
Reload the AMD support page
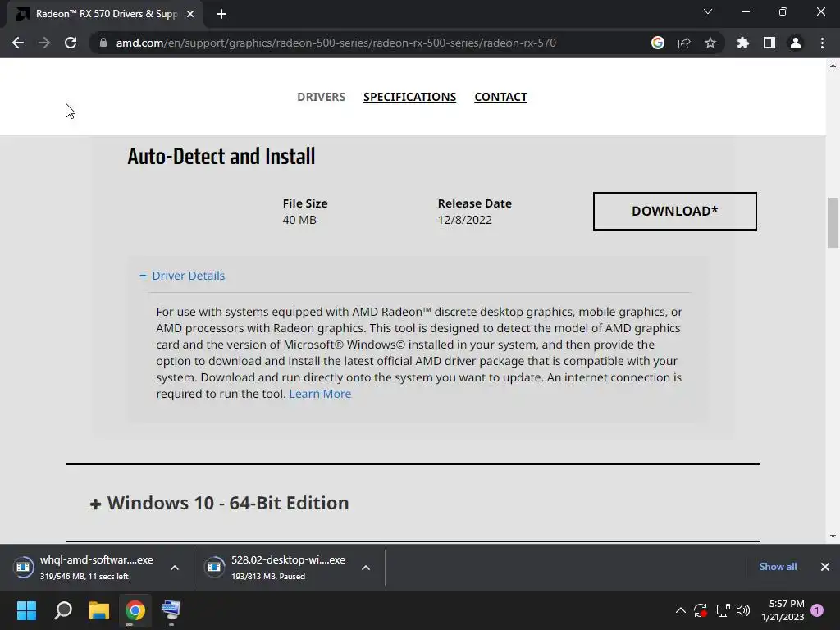tap(71, 43)
